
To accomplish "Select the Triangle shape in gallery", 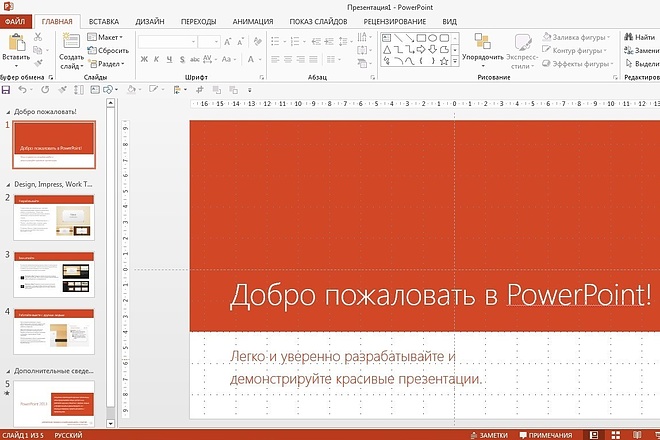I will [x=387, y=50].
